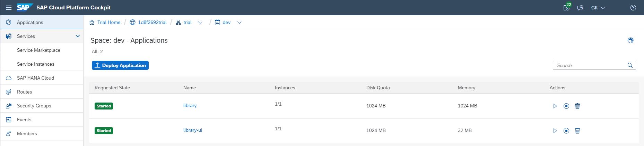This screenshot has height=146, width=644.
Task: Start the library-ui application
Action: 555,131
